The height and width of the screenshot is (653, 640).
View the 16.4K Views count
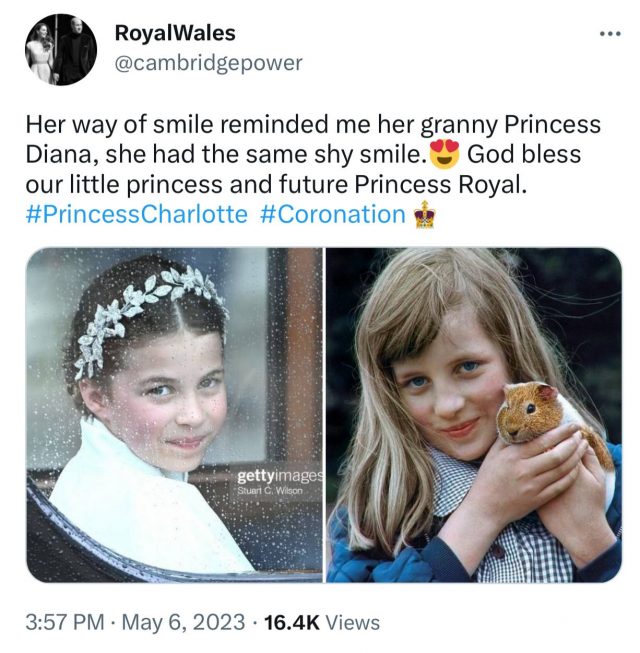pyautogui.click(x=321, y=622)
